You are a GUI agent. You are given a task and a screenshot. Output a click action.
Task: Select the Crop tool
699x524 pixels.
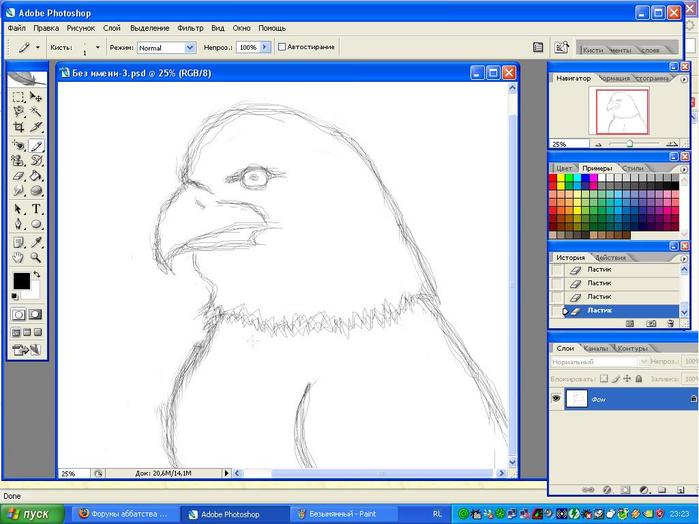tap(19, 127)
